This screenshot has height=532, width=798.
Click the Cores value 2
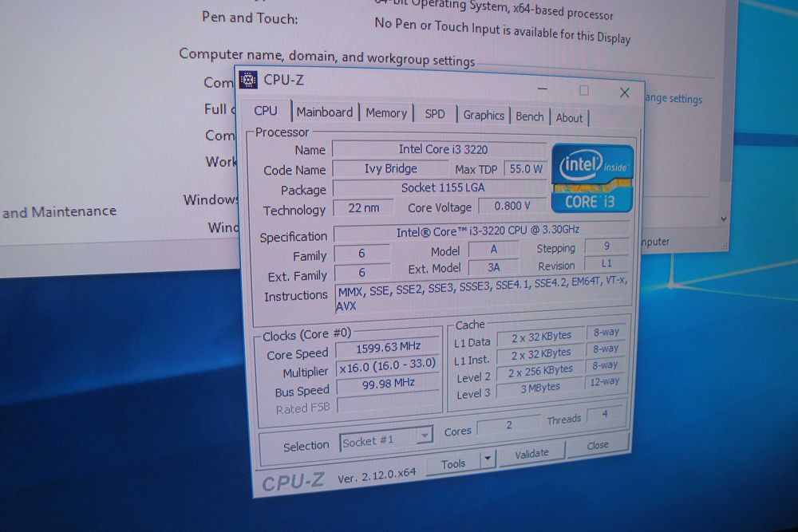[509, 424]
